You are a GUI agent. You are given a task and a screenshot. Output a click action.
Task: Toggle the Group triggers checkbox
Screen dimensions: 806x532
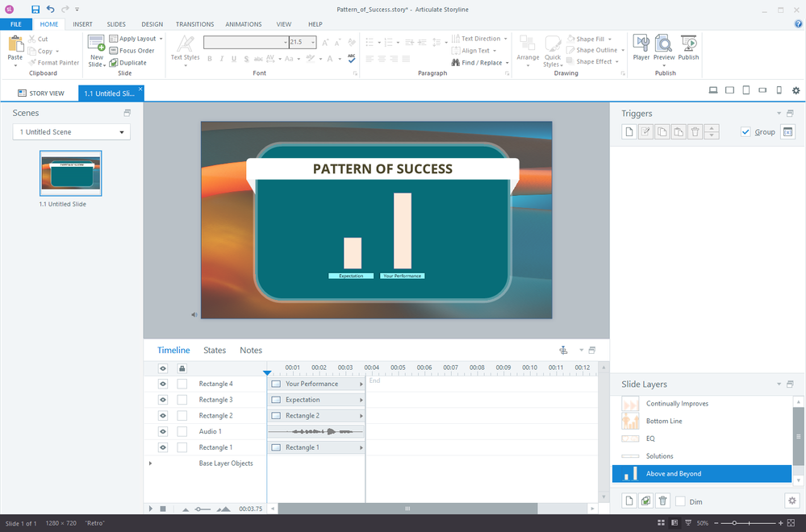click(745, 132)
